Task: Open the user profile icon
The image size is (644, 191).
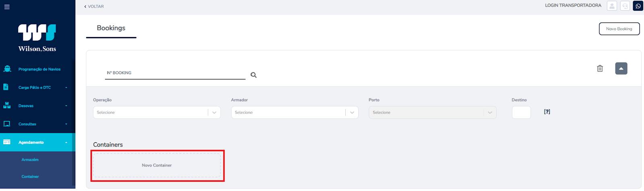Action: [x=612, y=6]
